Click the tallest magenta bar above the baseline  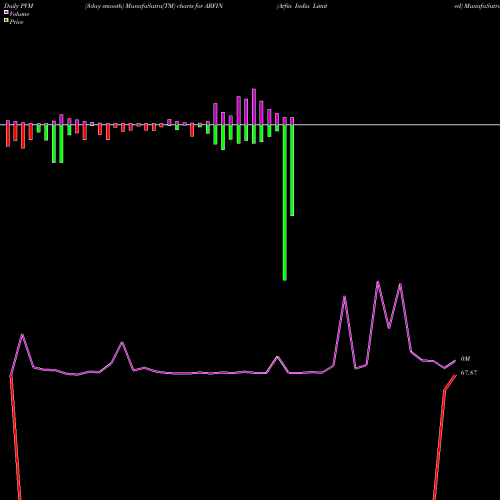254,107
